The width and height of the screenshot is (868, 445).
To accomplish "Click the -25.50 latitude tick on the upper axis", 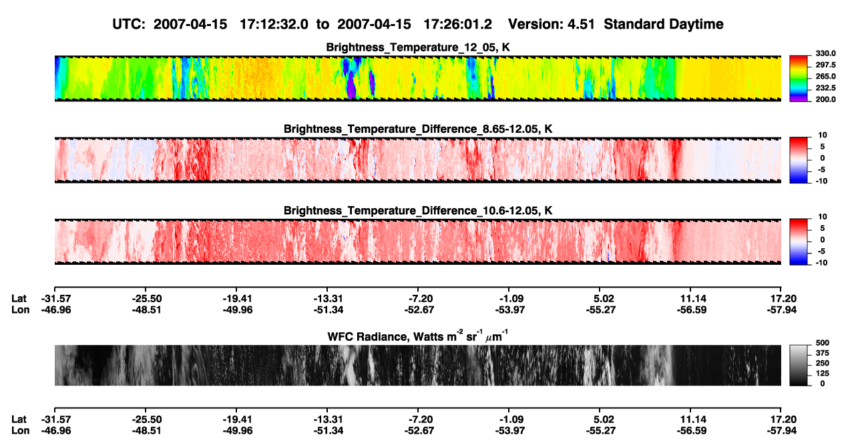I will 145,298.
